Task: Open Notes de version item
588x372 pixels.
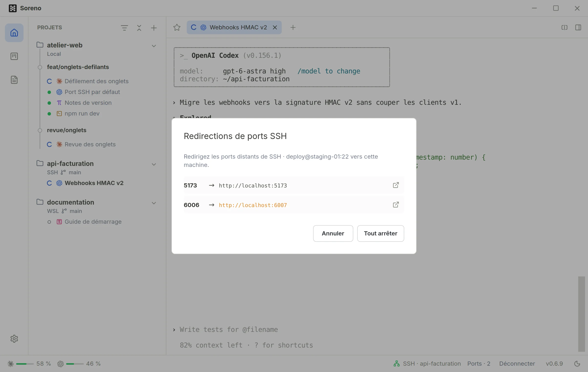Action: tap(88, 103)
